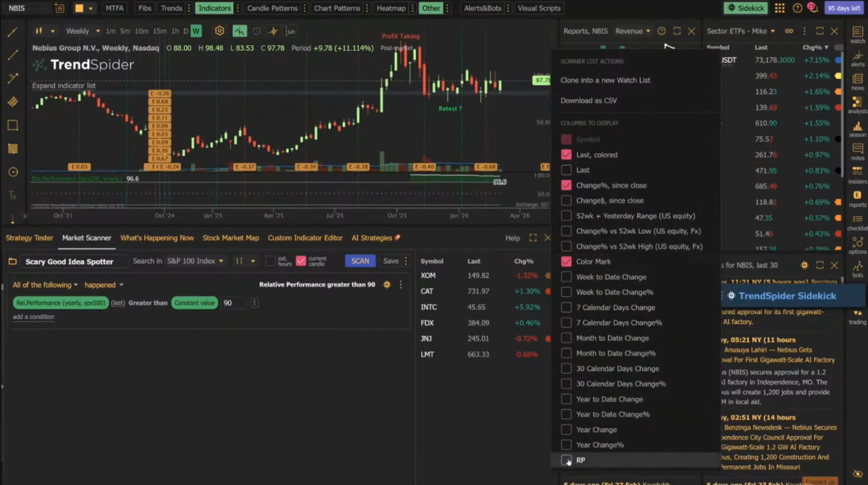
Task: Check the Last column checkbox
Action: pos(566,170)
